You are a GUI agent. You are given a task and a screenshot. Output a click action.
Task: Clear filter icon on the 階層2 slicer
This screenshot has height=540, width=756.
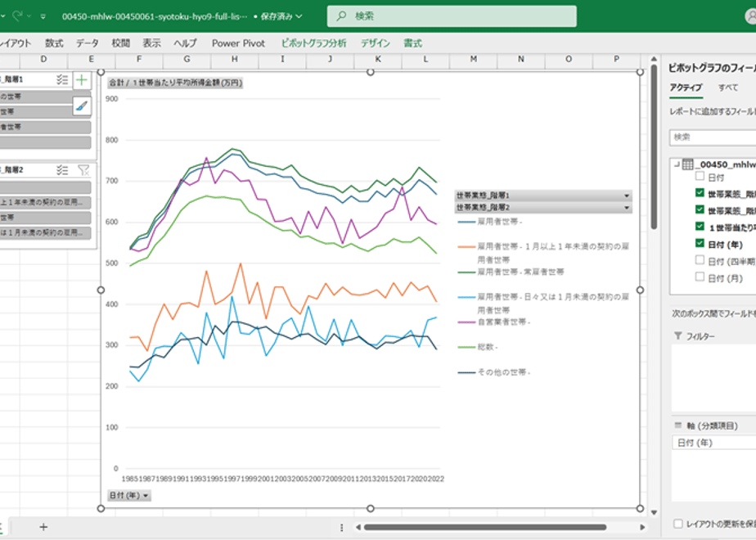click(x=84, y=169)
